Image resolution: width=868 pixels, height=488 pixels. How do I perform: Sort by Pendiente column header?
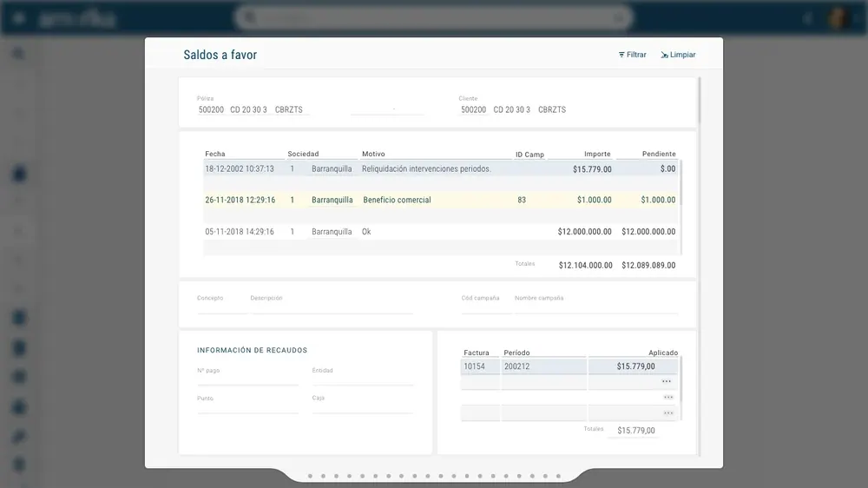click(659, 154)
